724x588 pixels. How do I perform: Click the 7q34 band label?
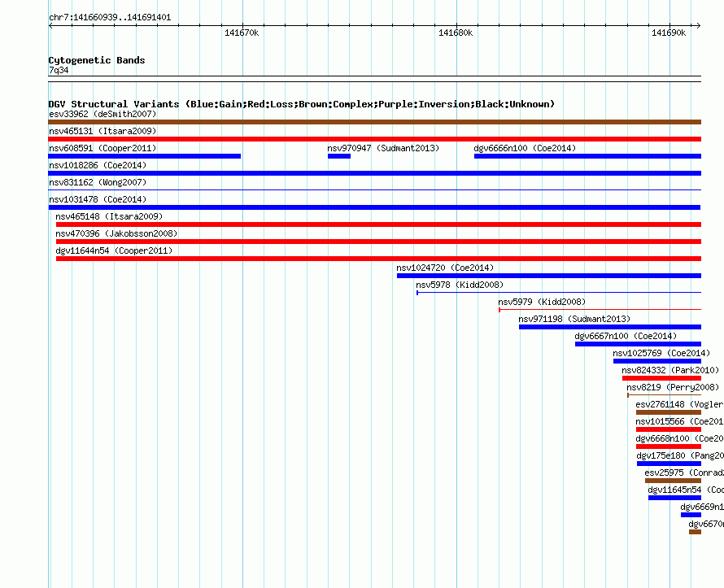[59, 70]
